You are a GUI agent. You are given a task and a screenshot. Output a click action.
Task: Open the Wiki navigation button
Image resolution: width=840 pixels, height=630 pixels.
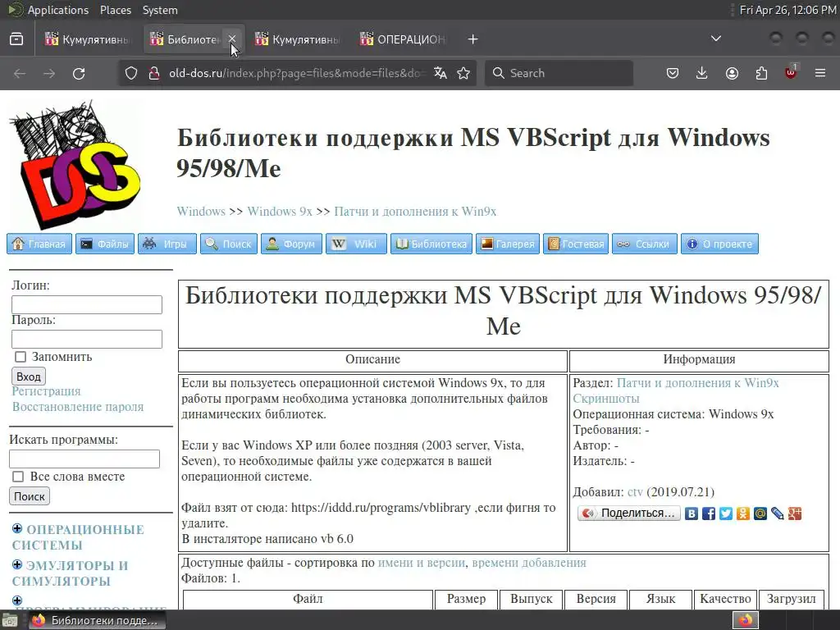356,244
